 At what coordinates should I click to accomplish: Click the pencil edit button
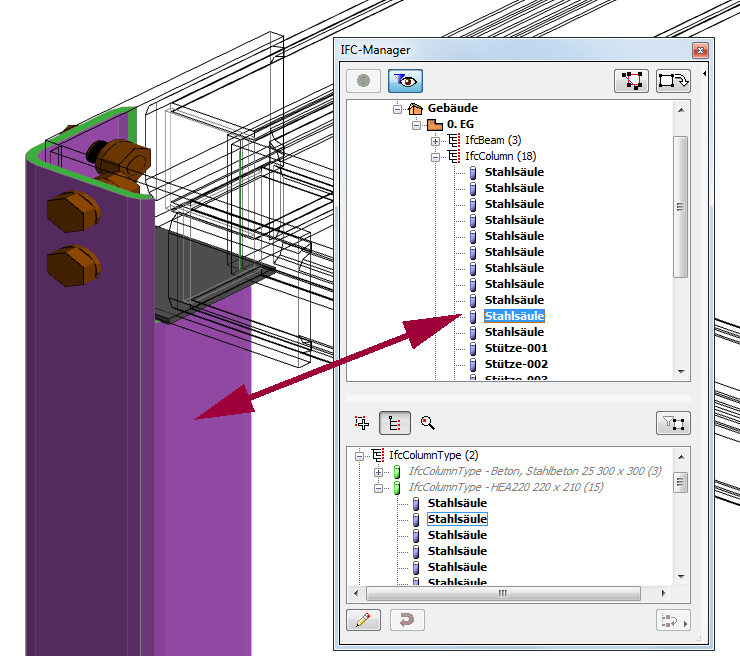pos(363,620)
